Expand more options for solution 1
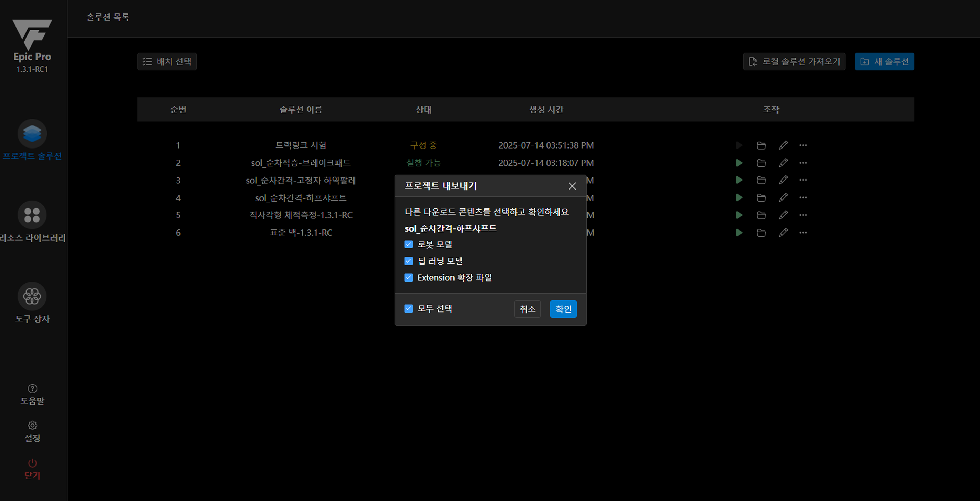 (803, 145)
